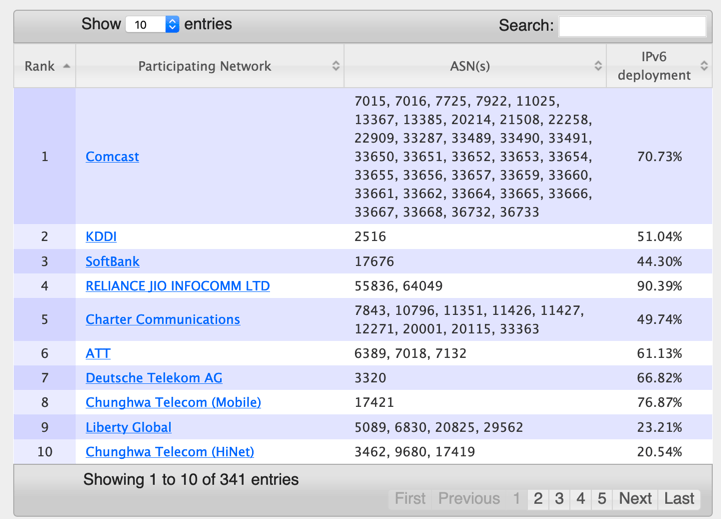This screenshot has width=721, height=519.
Task: Open the Deutsche Telekom AG link
Action: click(x=154, y=378)
